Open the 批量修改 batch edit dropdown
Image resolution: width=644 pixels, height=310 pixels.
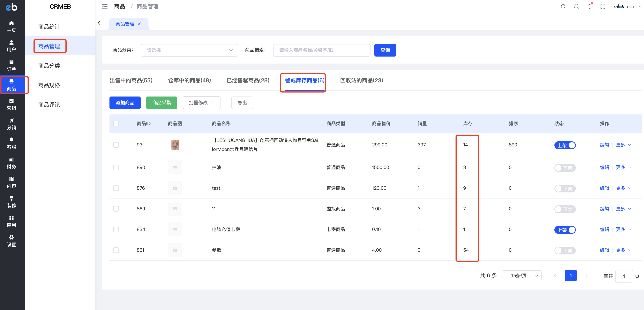tap(201, 103)
